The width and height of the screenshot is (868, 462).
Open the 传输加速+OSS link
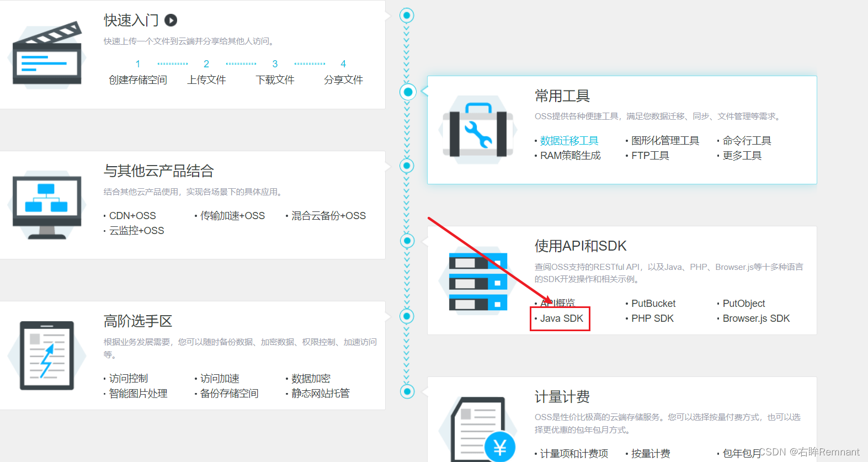[x=232, y=216]
